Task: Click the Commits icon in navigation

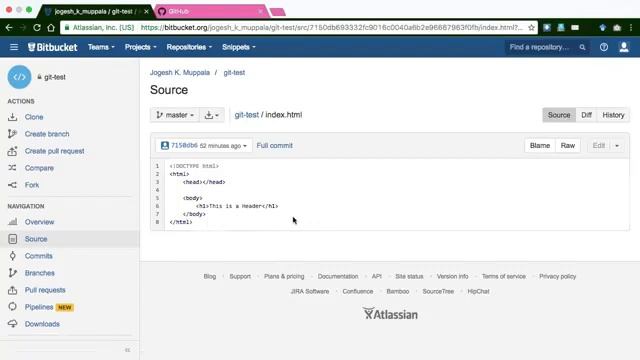Action: [13, 256]
